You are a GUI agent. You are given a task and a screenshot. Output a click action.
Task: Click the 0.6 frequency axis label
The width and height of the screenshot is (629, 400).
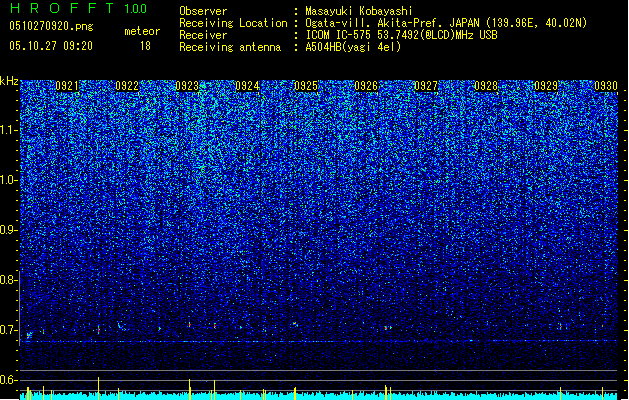[8, 380]
